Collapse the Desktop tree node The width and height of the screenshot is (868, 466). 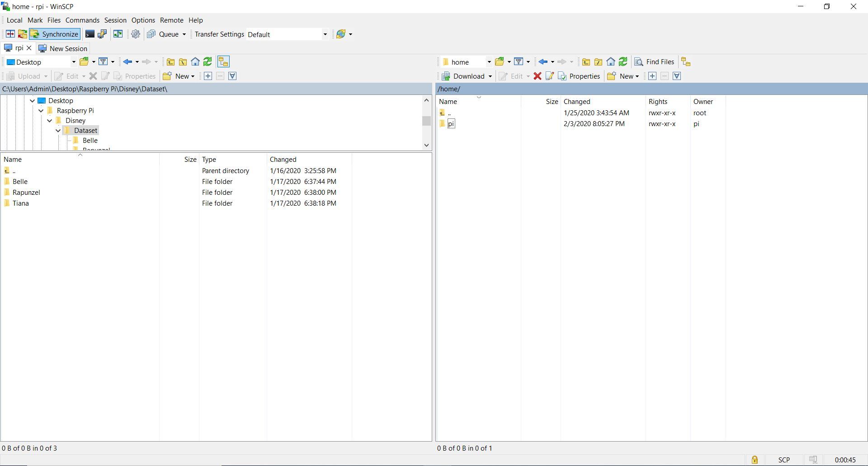33,101
